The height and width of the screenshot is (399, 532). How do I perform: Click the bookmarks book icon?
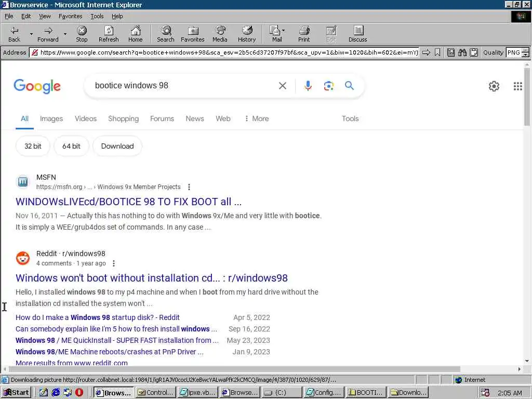450,52
